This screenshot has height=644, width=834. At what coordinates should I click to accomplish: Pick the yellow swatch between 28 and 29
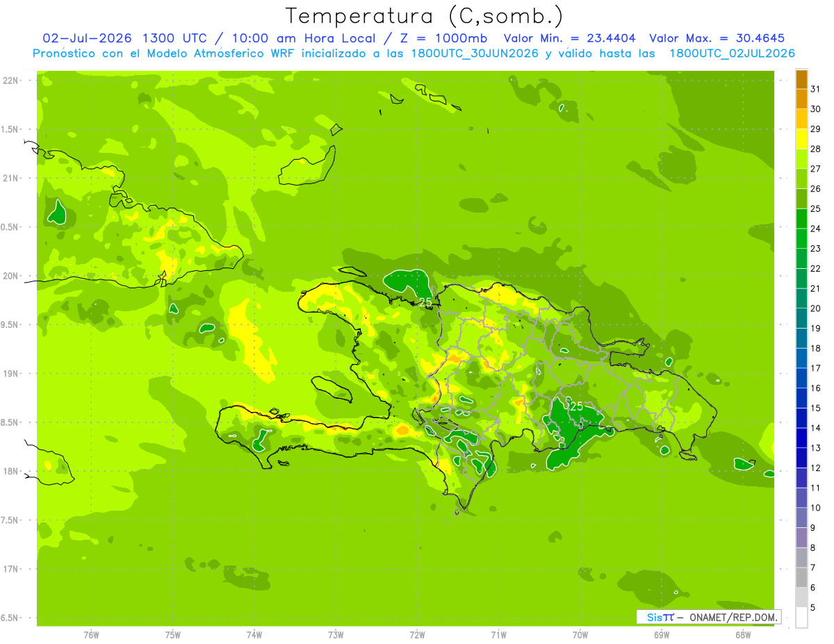[801, 139]
